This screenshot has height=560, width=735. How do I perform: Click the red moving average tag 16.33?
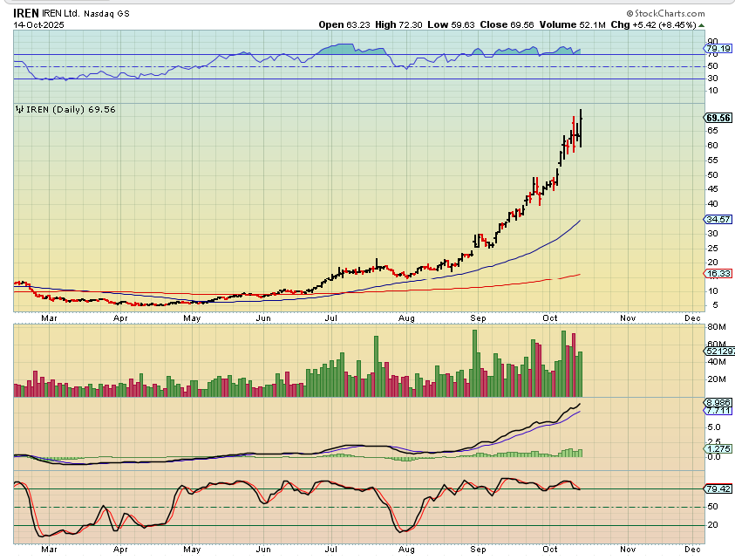718,273
